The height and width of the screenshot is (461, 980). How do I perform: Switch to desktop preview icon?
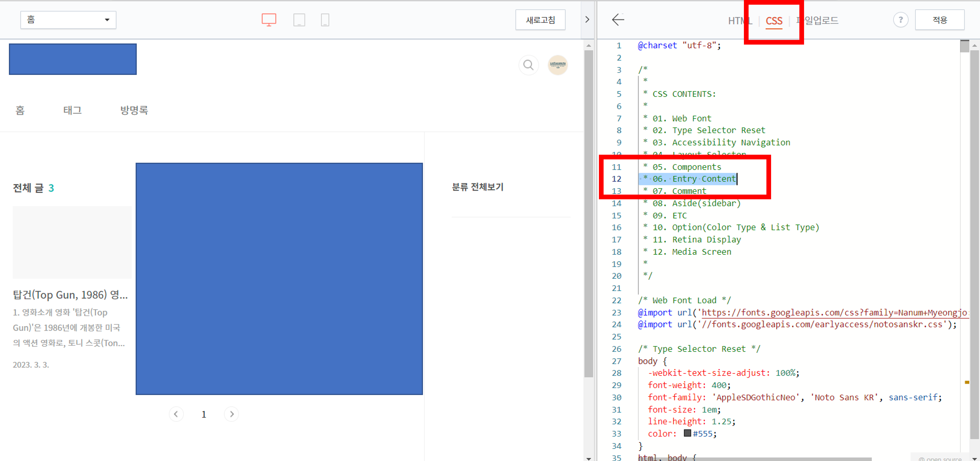269,20
